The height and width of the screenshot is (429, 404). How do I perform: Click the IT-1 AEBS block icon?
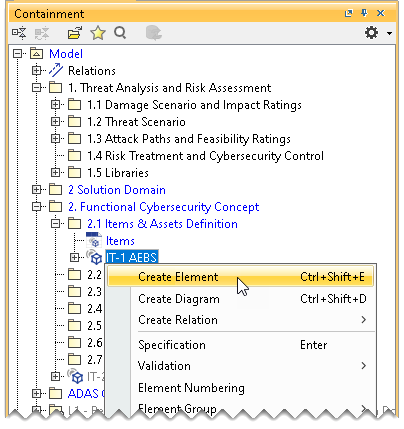(x=94, y=257)
